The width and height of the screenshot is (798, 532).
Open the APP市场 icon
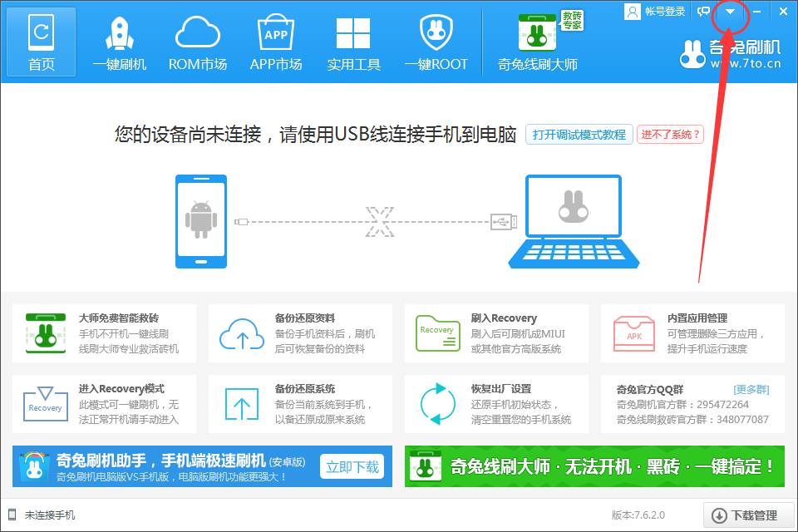[x=275, y=32]
